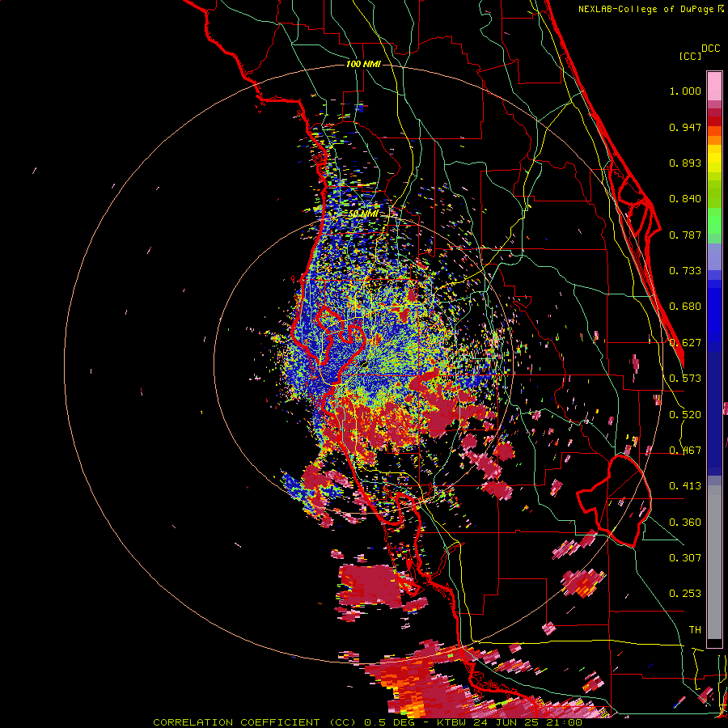Image resolution: width=728 pixels, height=728 pixels.
Task: Click the 21:00 time in the caption
Action: click(x=563, y=722)
